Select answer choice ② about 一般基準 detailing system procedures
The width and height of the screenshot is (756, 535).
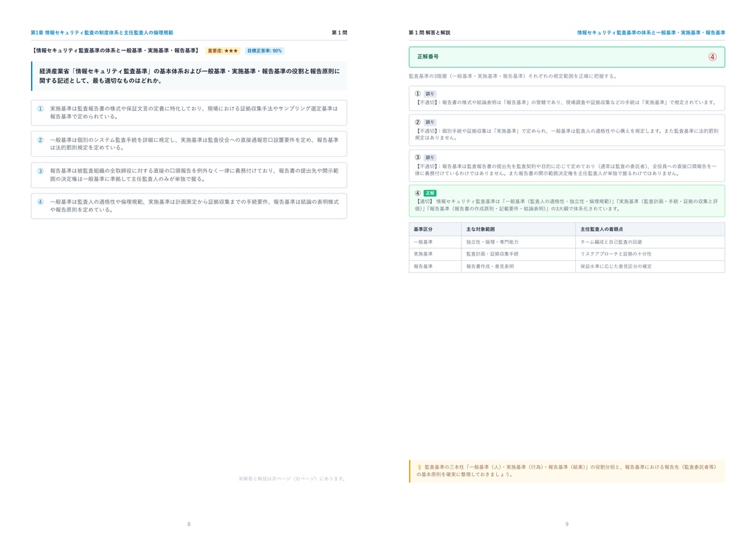188,144
